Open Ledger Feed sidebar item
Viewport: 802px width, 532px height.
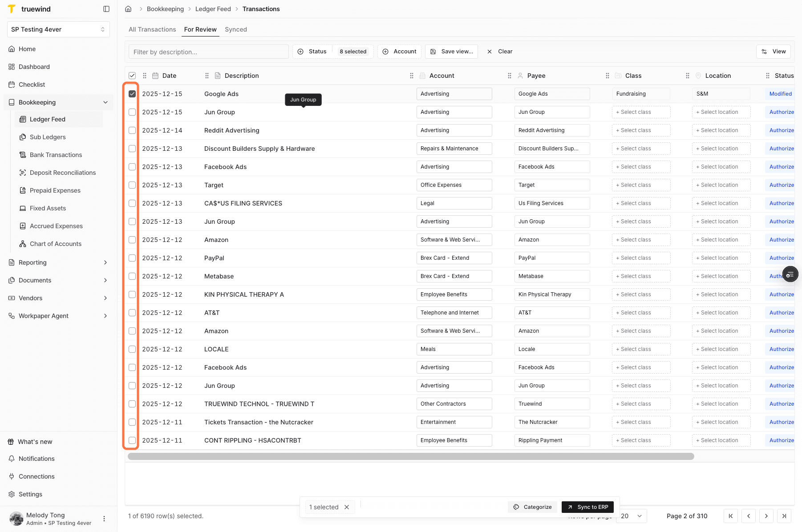[58, 119]
